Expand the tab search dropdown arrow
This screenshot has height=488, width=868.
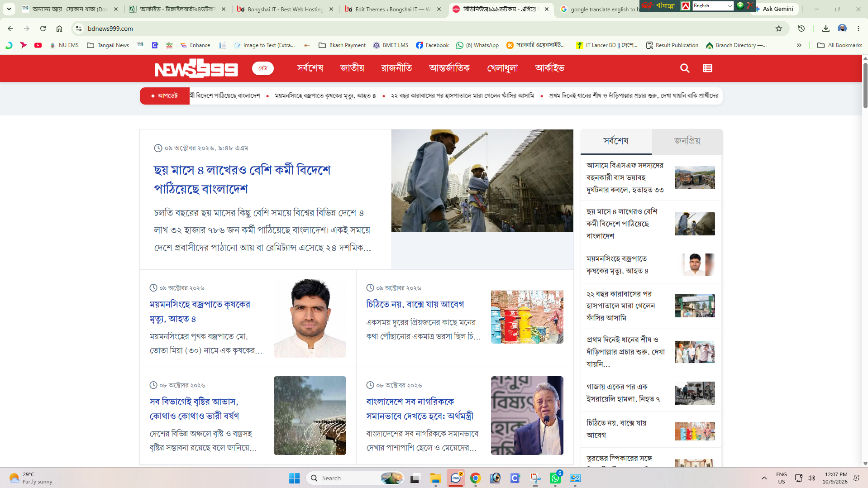point(9,9)
